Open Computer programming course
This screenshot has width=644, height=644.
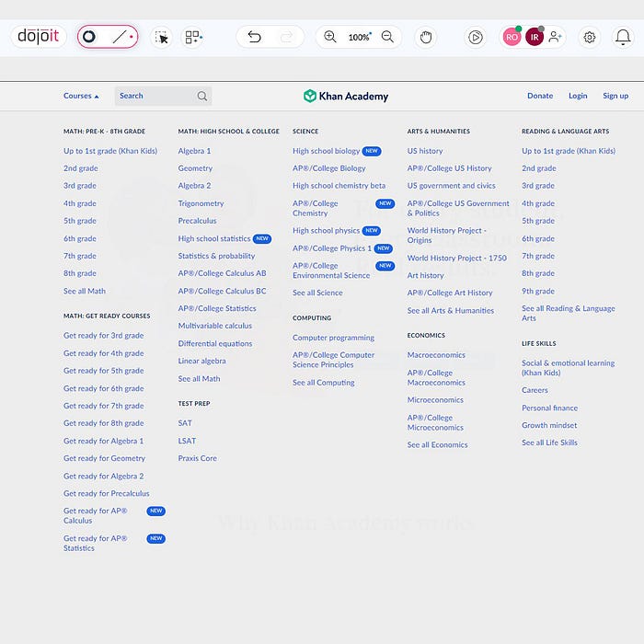point(333,338)
